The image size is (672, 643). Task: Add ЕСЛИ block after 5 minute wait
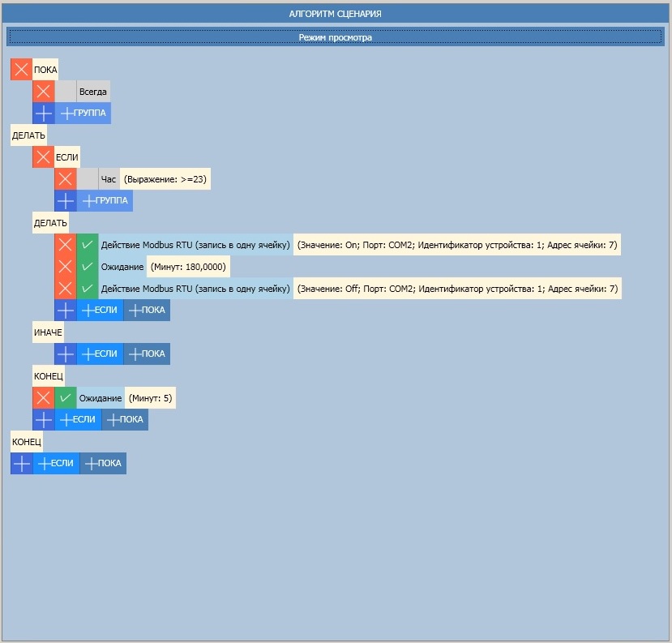coord(78,420)
